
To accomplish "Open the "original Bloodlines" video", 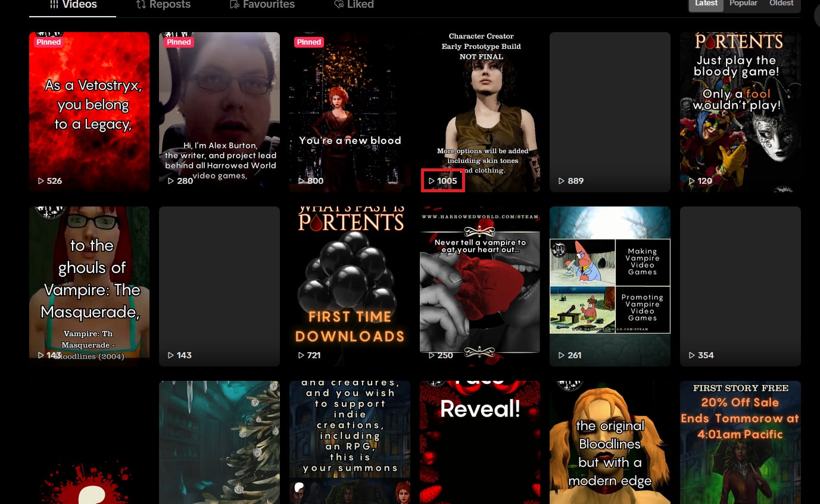I will click(x=610, y=442).
